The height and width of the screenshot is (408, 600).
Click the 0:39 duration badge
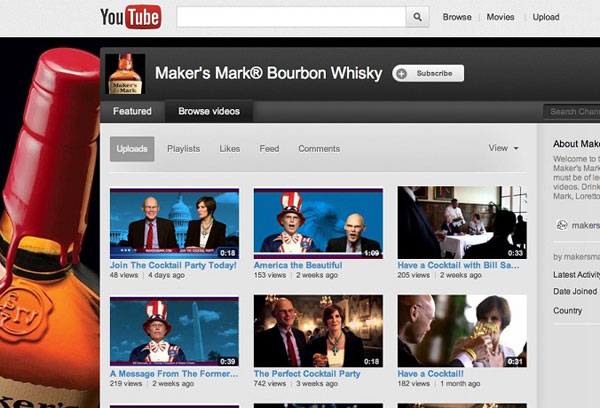[228, 361]
